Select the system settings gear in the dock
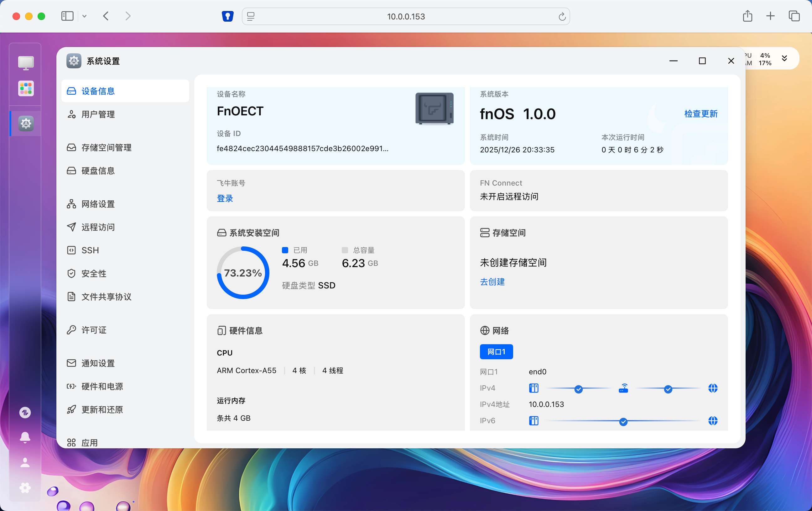The height and width of the screenshot is (511, 812). [25, 124]
